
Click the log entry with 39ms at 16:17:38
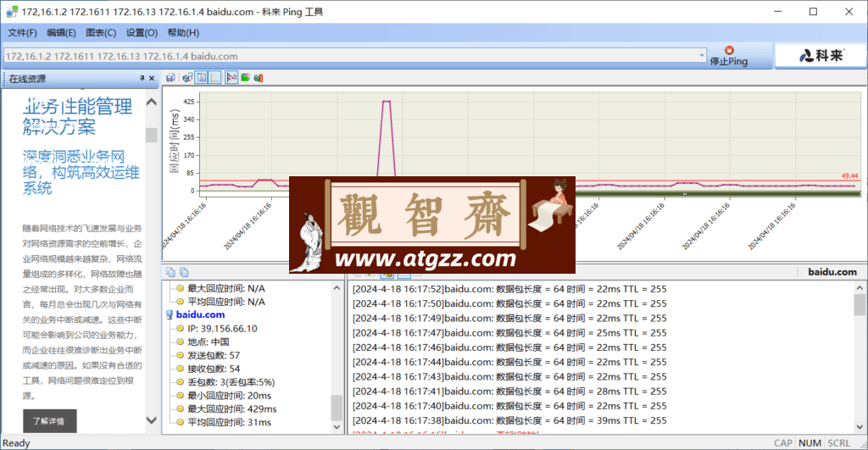[509, 420]
